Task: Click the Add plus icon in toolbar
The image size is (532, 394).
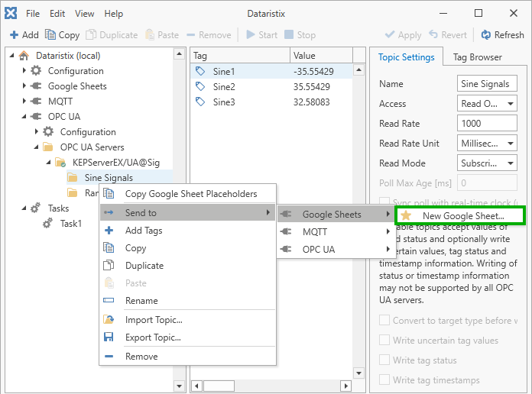Action: coord(14,35)
